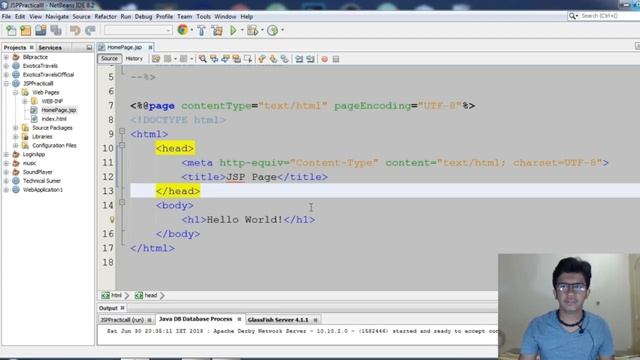Click the search magnifier icon
The image size is (640, 360).
coord(572,16)
